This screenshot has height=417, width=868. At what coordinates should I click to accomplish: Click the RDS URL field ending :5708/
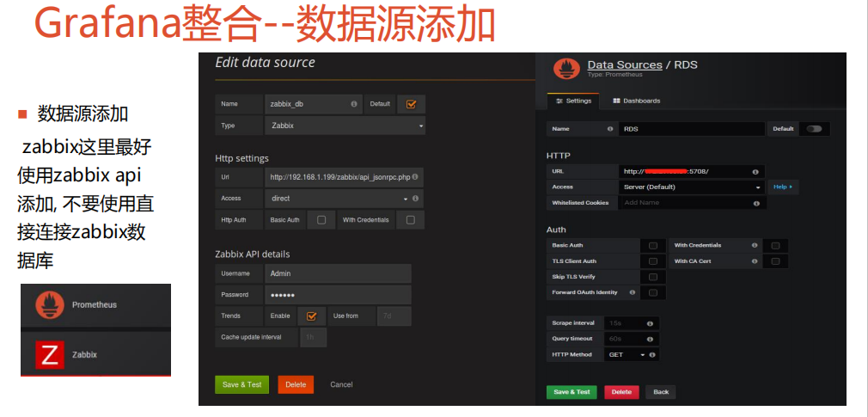pos(692,172)
